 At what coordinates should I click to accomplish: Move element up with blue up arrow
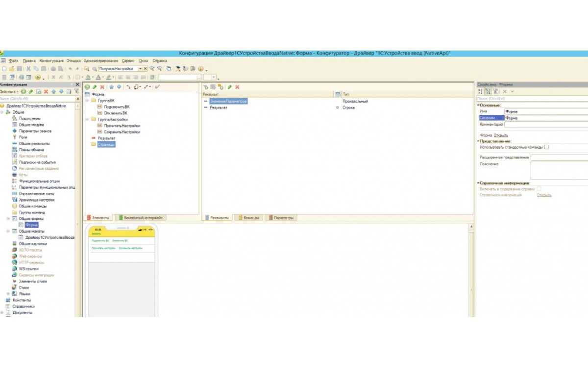coord(111,87)
